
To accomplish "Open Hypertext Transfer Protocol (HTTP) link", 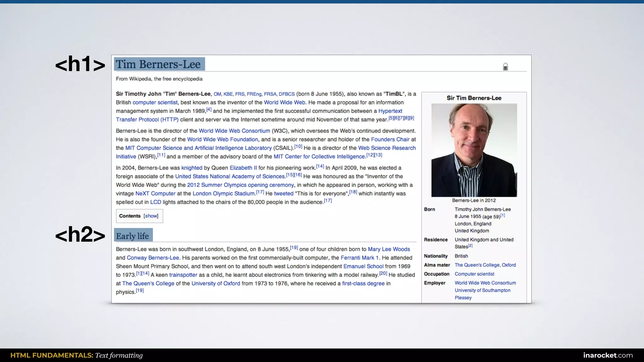I will click(147, 120).
